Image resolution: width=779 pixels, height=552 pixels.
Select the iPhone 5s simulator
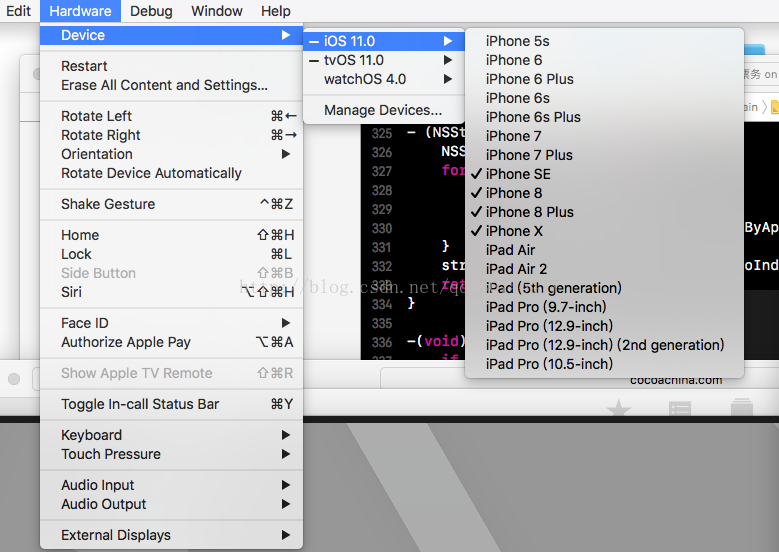(x=604, y=41)
